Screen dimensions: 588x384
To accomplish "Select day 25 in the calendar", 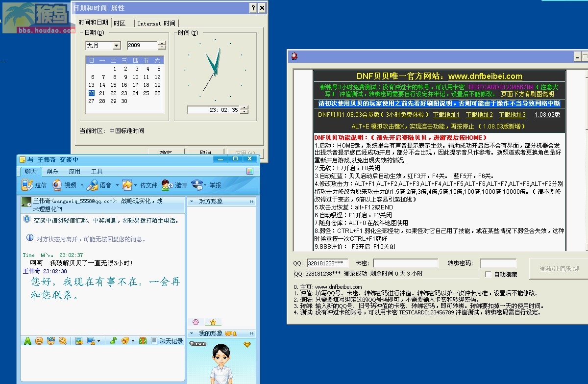I will pos(147,93).
